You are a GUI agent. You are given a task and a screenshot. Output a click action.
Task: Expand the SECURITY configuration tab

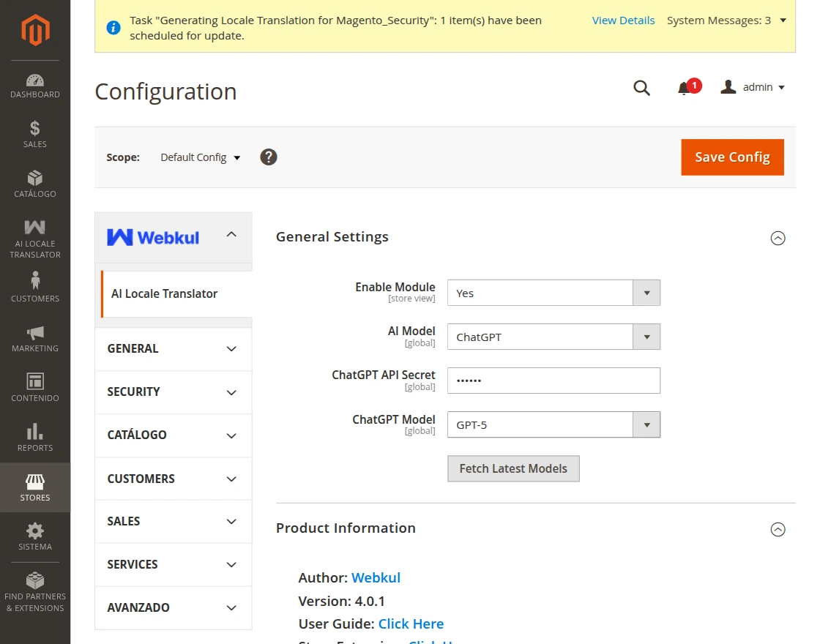coord(173,392)
